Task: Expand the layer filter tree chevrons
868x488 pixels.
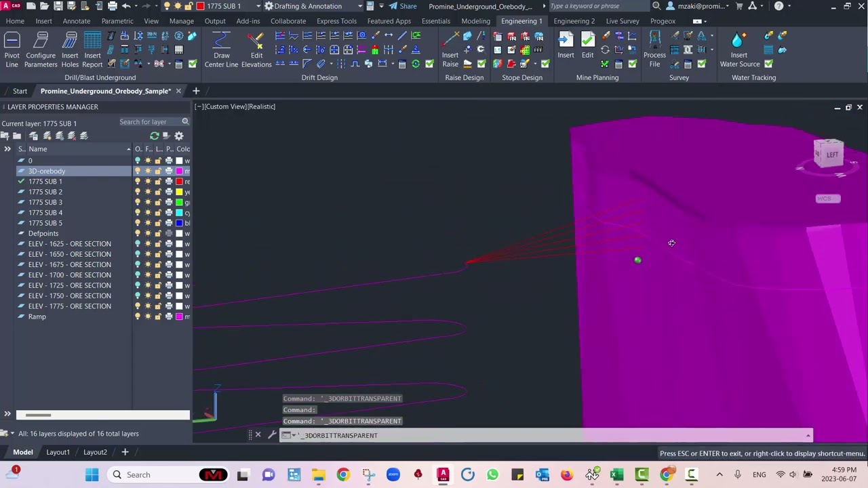Action: point(7,149)
